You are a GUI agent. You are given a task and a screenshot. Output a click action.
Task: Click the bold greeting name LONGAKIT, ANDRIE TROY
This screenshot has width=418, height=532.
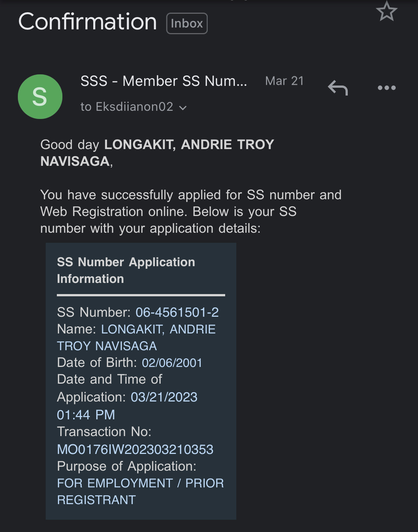click(x=189, y=145)
